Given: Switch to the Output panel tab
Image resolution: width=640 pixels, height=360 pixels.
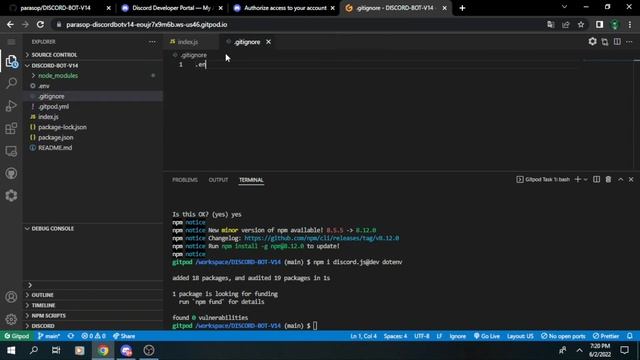Looking at the screenshot, I should click(x=218, y=180).
